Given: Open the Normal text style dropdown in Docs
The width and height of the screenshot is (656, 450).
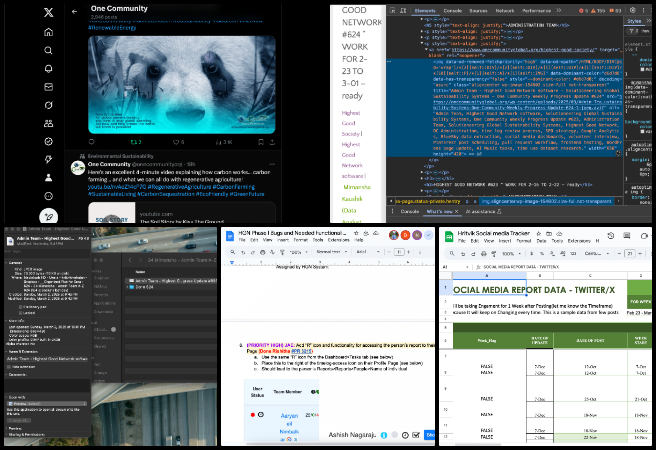Looking at the screenshot, I should (332, 252).
